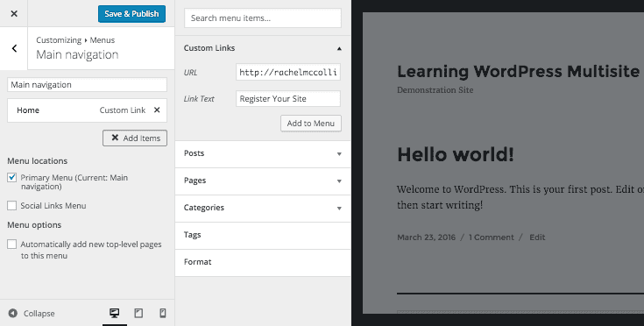Image resolution: width=644 pixels, height=326 pixels.
Task: Switch to desktop preview icon
Action: pyautogui.click(x=115, y=313)
